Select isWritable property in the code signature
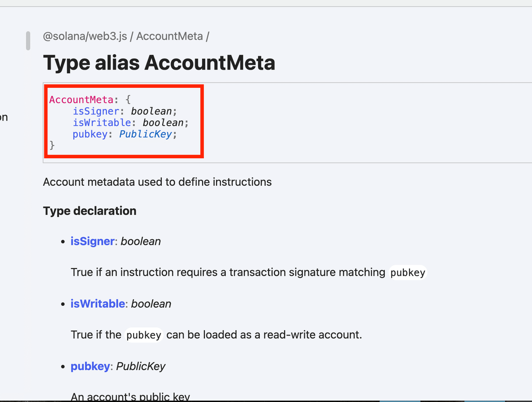The width and height of the screenshot is (532, 402). point(102,123)
